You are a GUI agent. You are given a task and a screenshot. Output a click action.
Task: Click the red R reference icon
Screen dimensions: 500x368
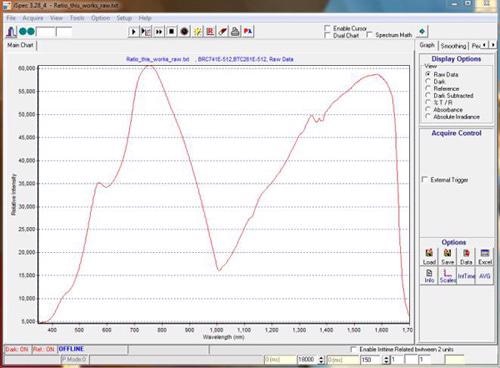pos(210,32)
